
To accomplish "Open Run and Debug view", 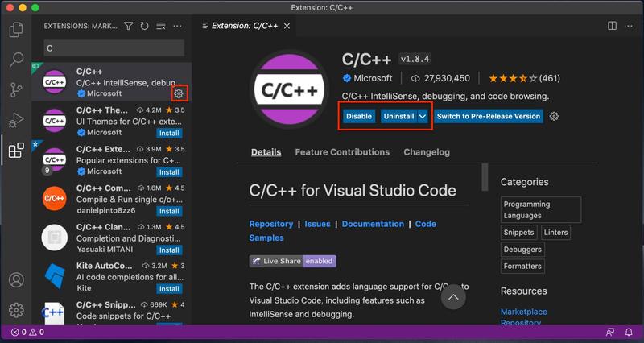I will [x=15, y=120].
